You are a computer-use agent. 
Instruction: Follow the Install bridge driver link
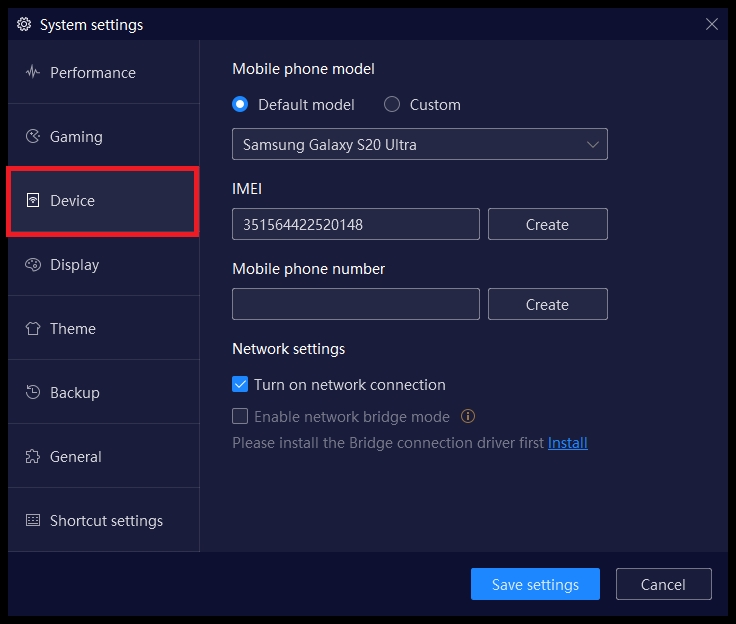567,443
